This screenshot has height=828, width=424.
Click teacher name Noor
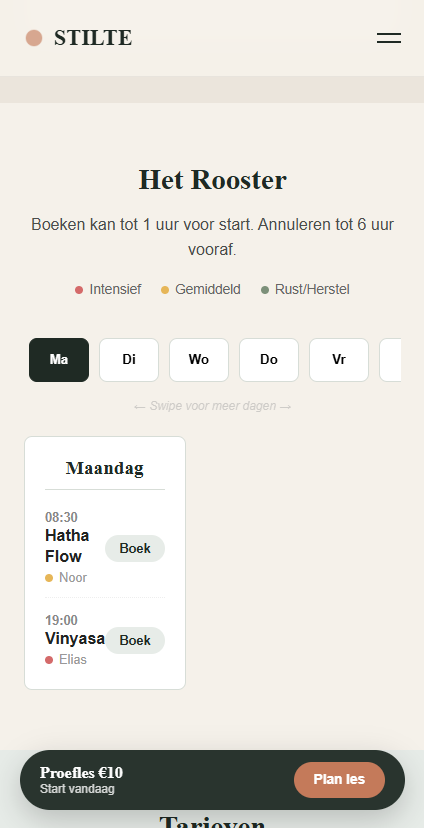coord(73,578)
